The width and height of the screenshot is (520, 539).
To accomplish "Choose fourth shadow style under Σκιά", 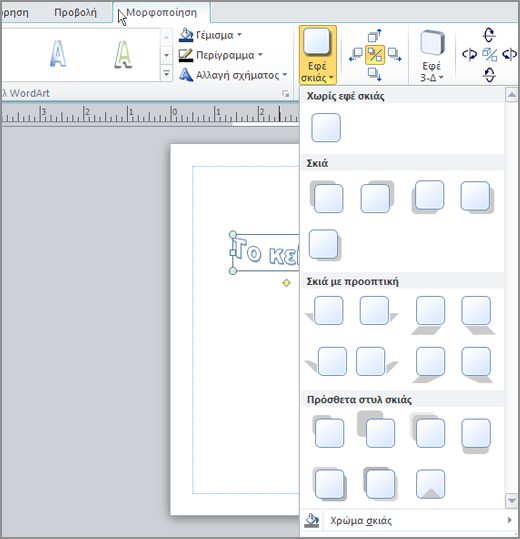I will coord(477,197).
